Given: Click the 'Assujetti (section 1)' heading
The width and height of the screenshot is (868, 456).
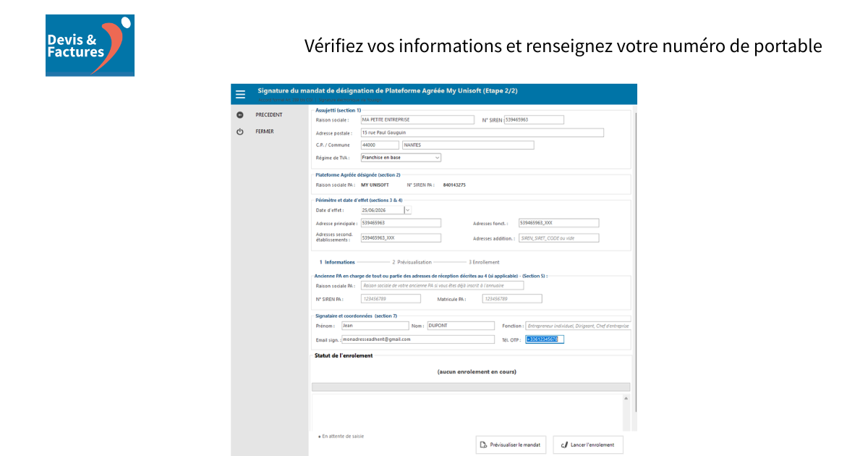Looking at the screenshot, I should tap(338, 110).
